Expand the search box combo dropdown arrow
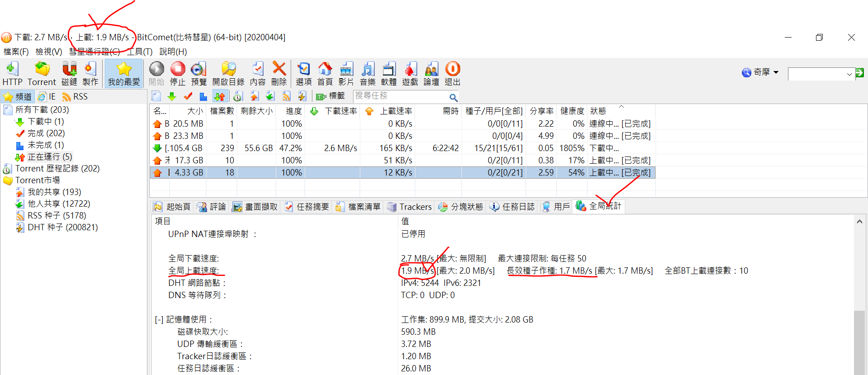 (x=849, y=74)
